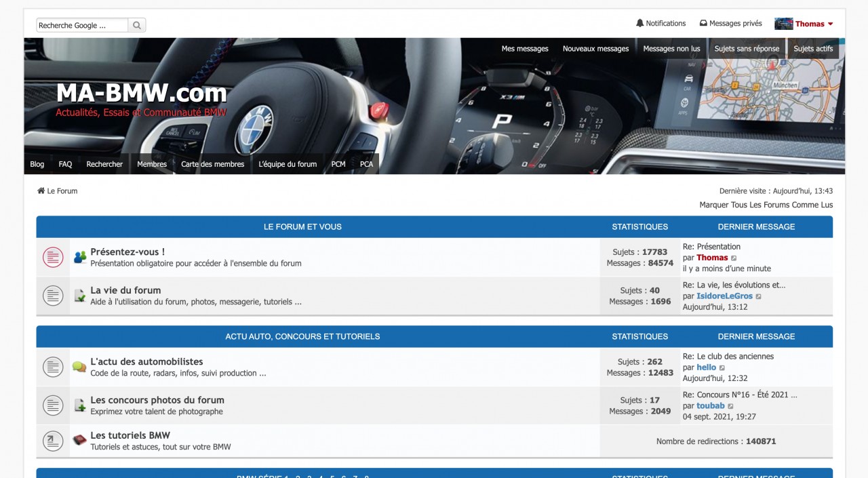This screenshot has height=478, width=868.
Task: Open Messages privés inbox icon
Action: click(703, 23)
